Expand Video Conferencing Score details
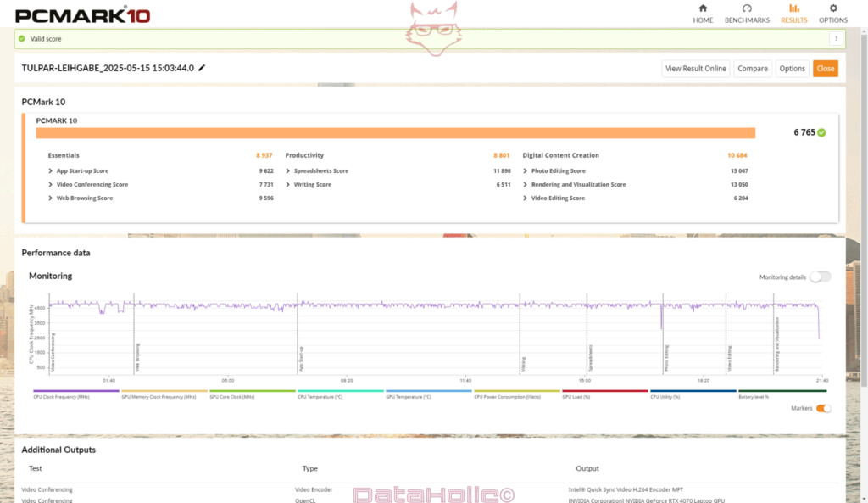 click(50, 184)
